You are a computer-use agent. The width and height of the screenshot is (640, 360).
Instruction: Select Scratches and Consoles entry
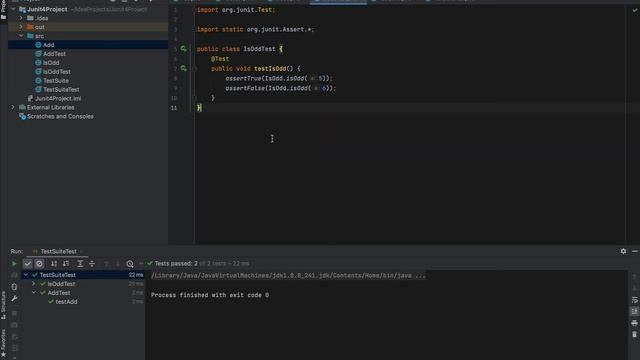[x=60, y=116]
